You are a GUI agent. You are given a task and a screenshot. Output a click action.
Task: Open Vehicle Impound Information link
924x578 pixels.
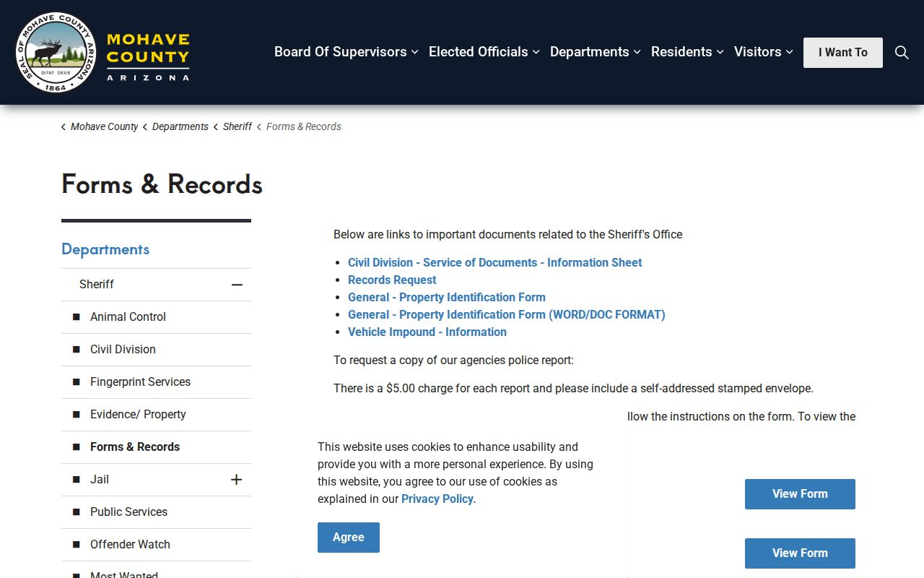coord(427,332)
